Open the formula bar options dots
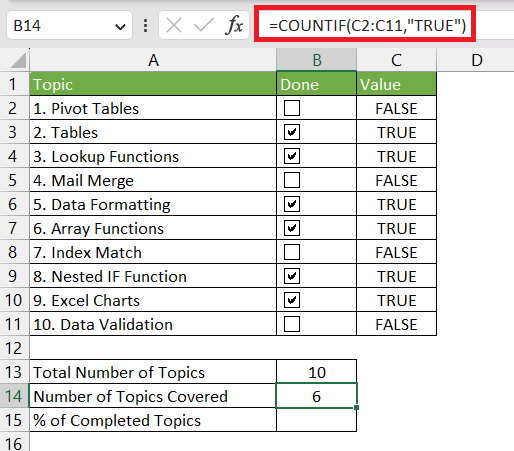Image resolution: width=514 pixels, height=451 pixels. coord(145,26)
